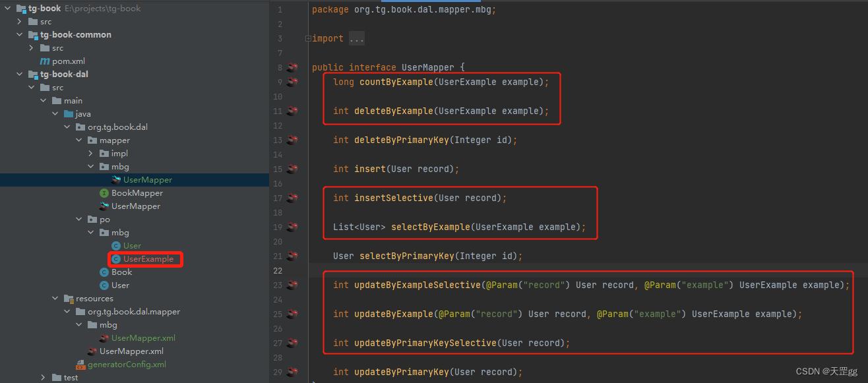Collapse the org.tg.book.dal.mapper resources package
868x383 pixels.
point(67,312)
